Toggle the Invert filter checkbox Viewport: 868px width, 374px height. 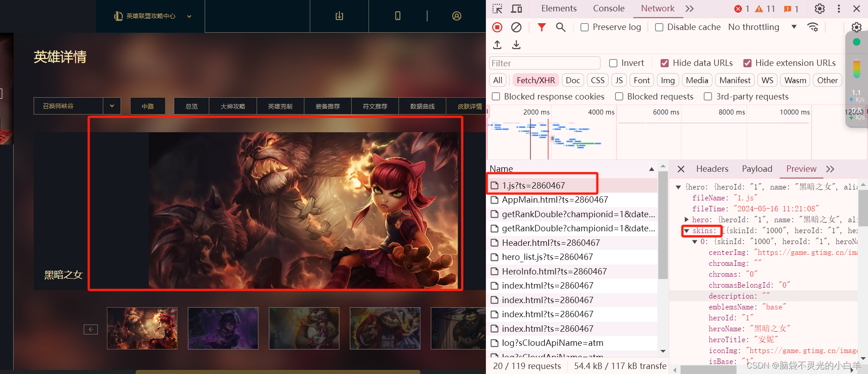point(613,63)
